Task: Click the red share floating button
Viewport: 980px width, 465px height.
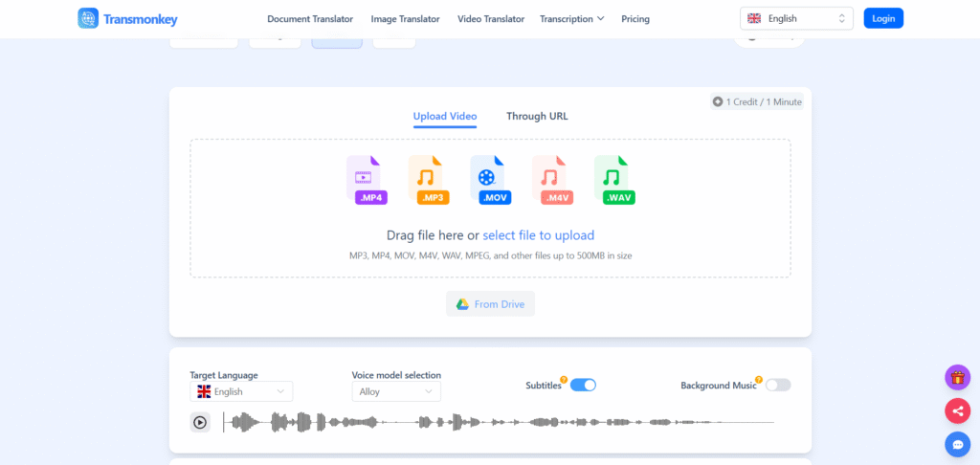Action: tap(957, 411)
